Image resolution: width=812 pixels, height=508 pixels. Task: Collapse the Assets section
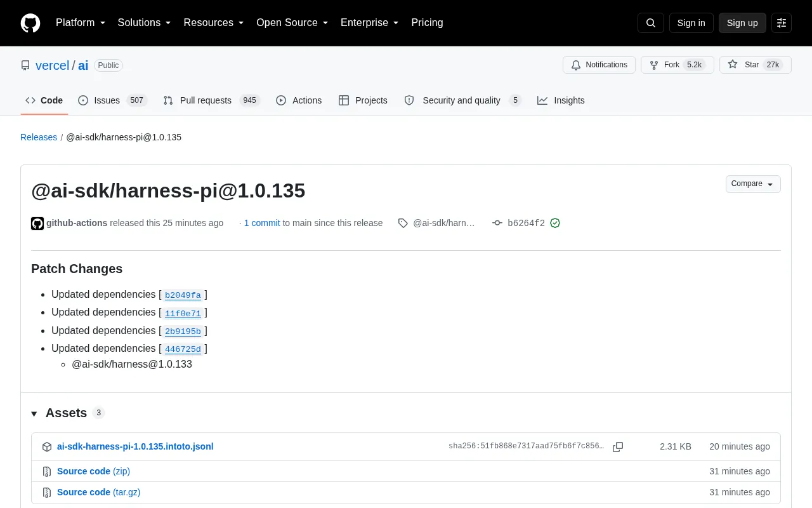click(59, 413)
